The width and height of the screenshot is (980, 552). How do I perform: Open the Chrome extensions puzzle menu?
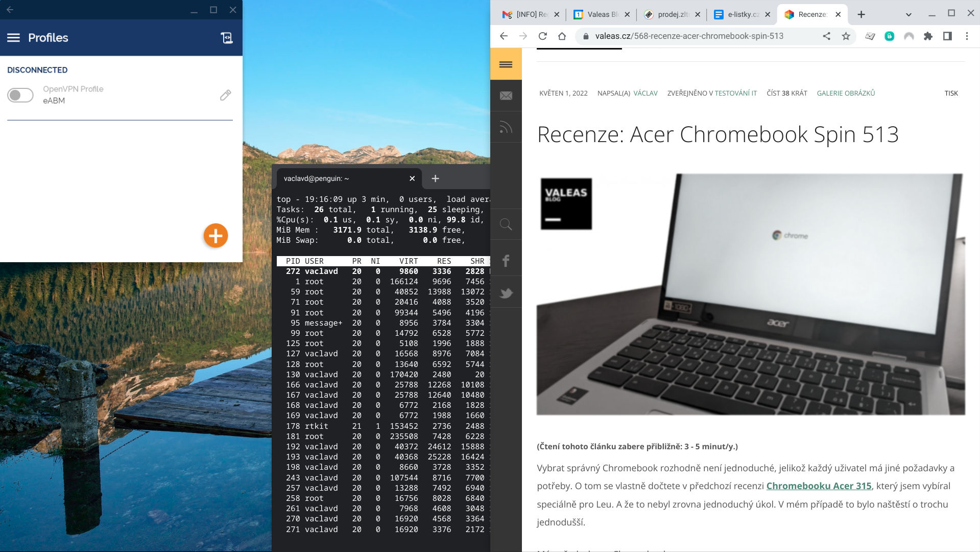click(x=928, y=36)
